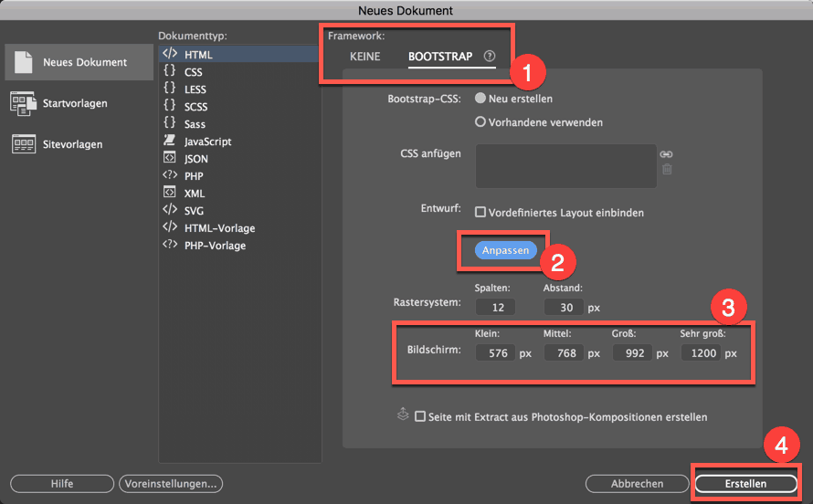Click the Sehr groß field 1200

click(701, 352)
